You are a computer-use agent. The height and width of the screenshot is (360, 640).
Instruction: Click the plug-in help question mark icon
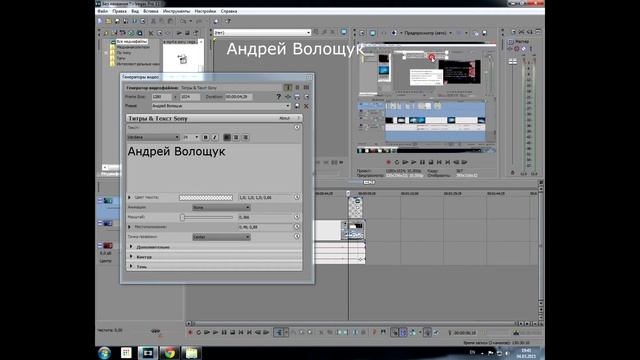click(x=278, y=97)
